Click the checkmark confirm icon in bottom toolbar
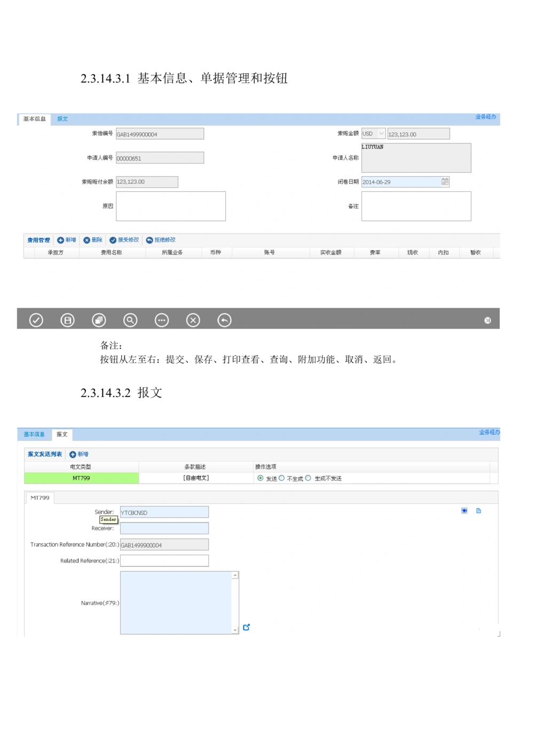The image size is (534, 756). [x=36, y=320]
